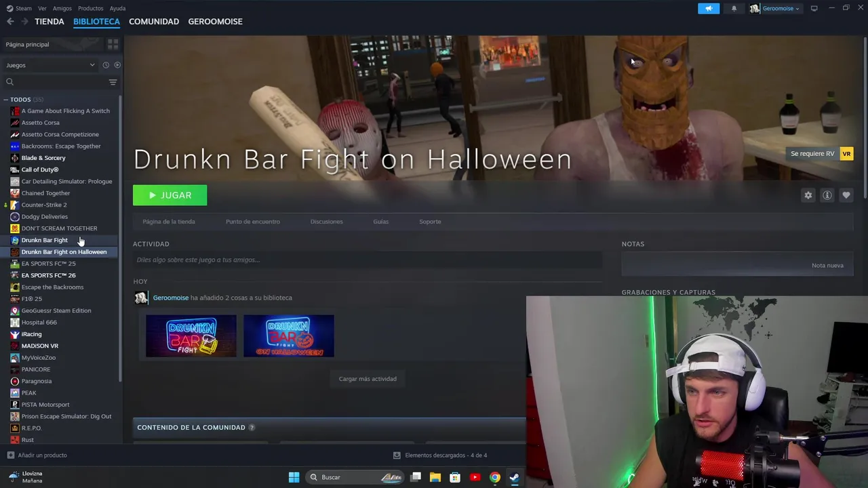This screenshot has height=488, width=868.
Task: Click the downloads icon beside Elementos descargados
Action: (397, 455)
